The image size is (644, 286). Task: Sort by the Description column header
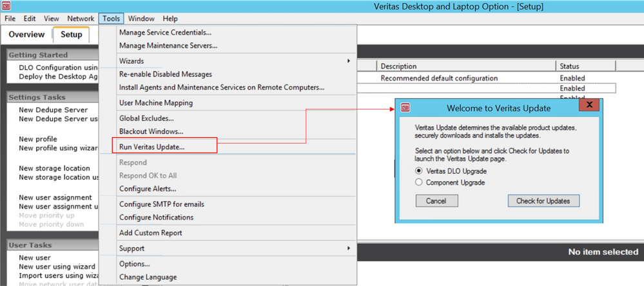coord(466,66)
